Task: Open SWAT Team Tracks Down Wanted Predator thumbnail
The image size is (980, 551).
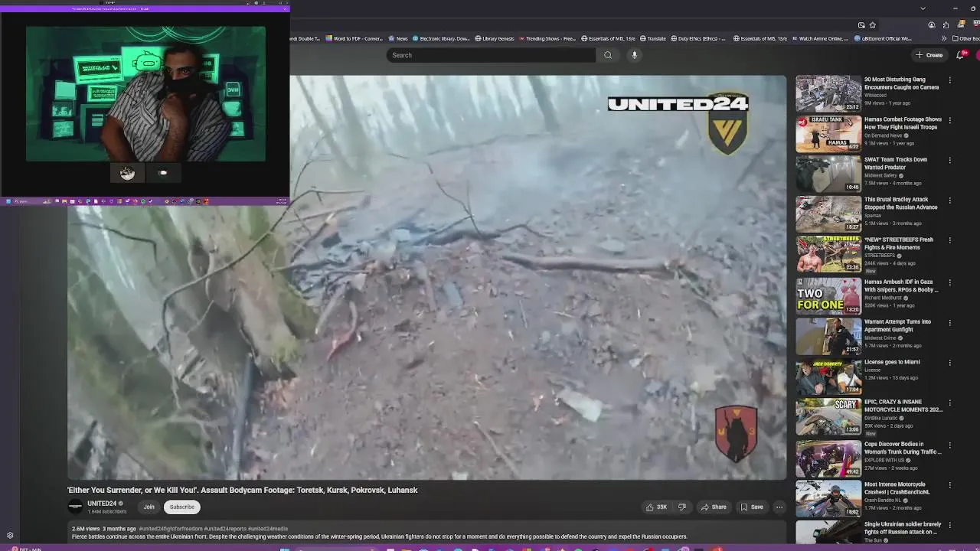Action: [x=828, y=174]
